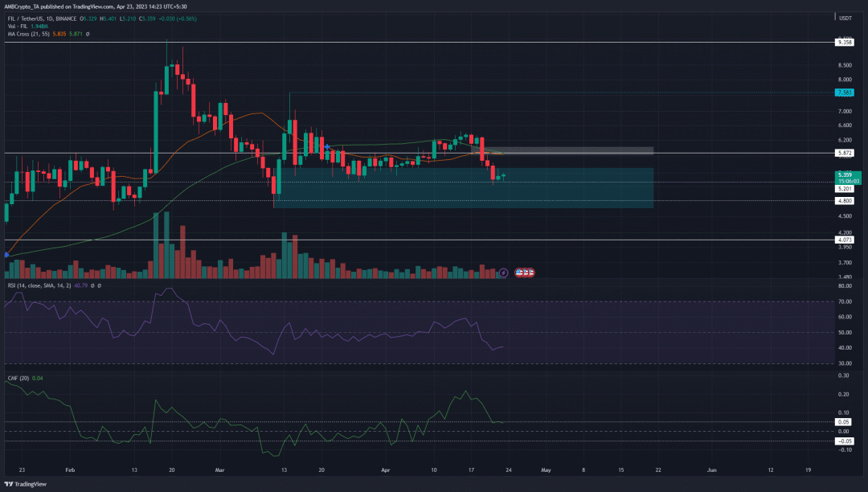The image size is (868, 492).
Task: Select the rightmost US flag event icon
Action: pos(530,273)
